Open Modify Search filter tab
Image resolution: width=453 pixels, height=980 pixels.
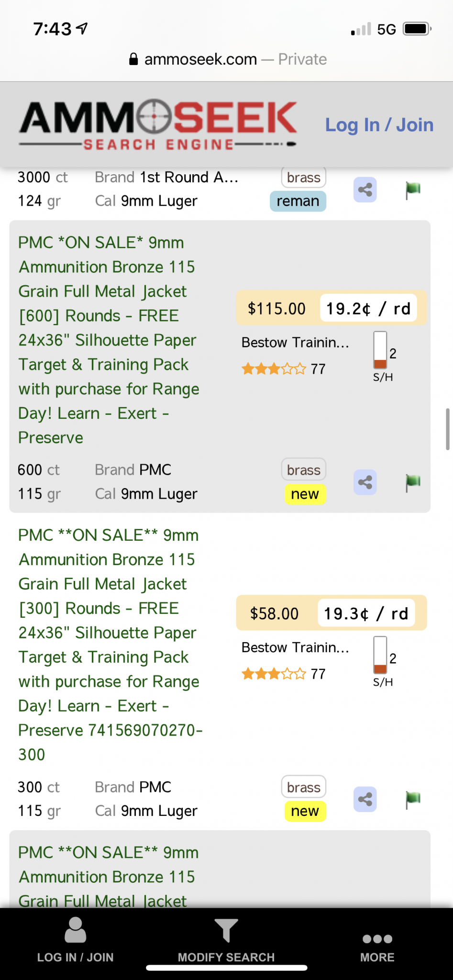point(226,940)
